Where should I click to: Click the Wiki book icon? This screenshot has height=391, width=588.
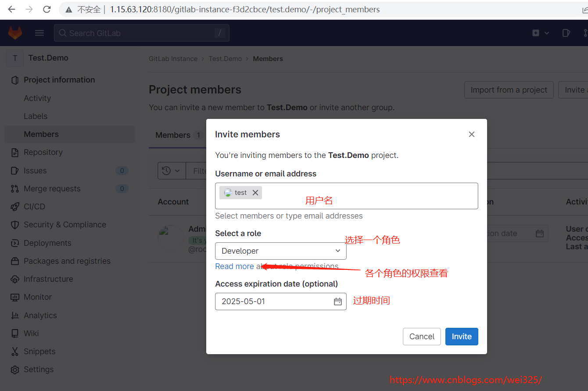[15, 334]
